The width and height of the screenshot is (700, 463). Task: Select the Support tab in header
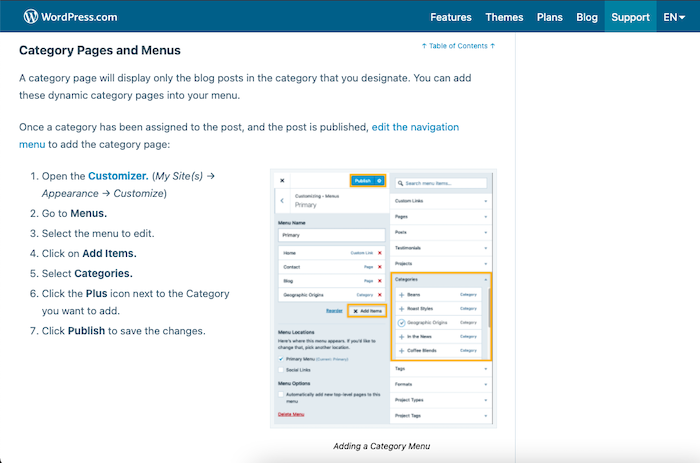pyautogui.click(x=630, y=17)
